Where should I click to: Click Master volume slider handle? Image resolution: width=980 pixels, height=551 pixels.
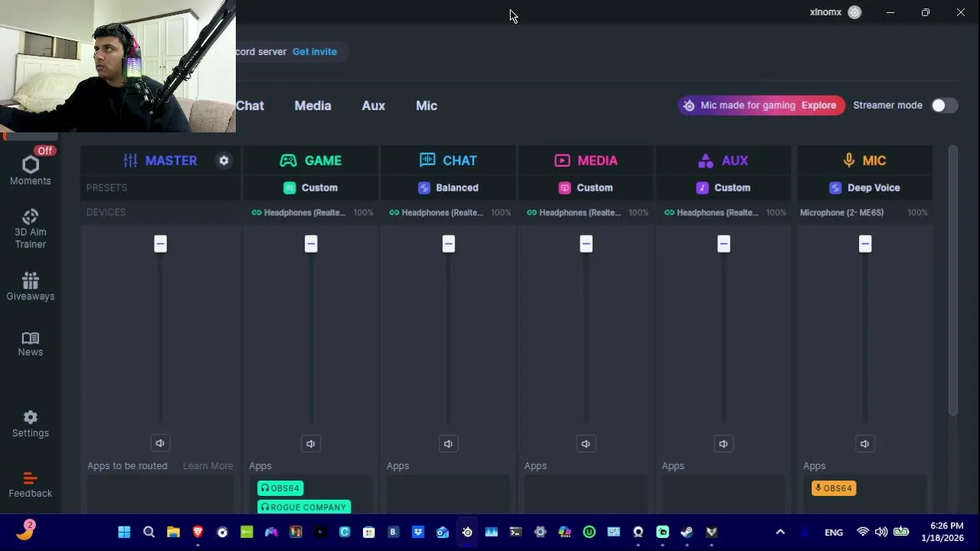coord(160,244)
